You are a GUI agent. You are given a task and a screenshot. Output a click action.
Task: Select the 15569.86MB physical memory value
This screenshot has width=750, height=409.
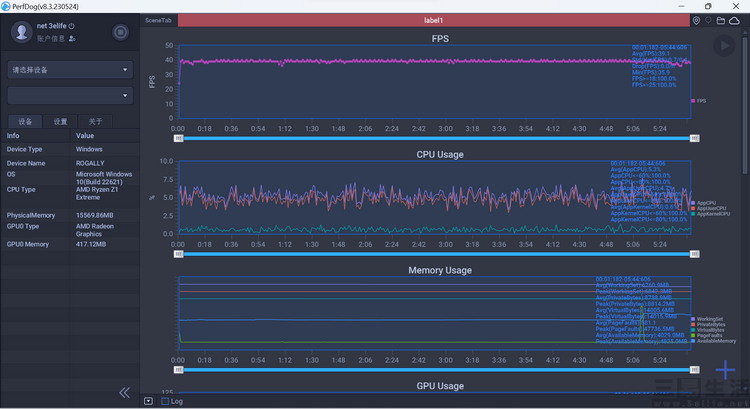(x=95, y=215)
